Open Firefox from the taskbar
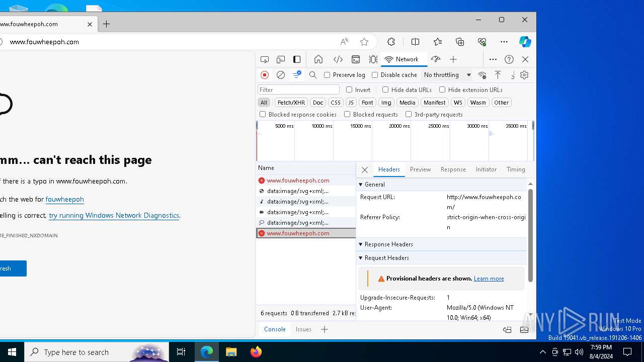 pos(256,352)
